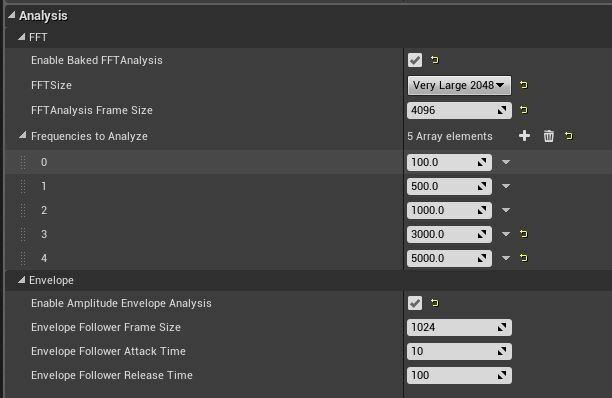Reset FFTSize to its default value
Image resolution: width=612 pixels, height=398 pixels.
524,85
